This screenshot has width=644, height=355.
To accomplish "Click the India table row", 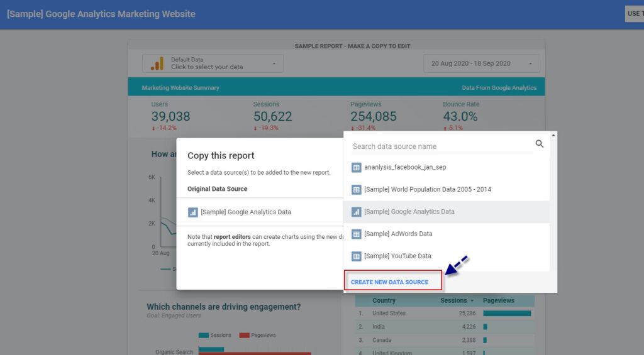I will [x=445, y=327].
